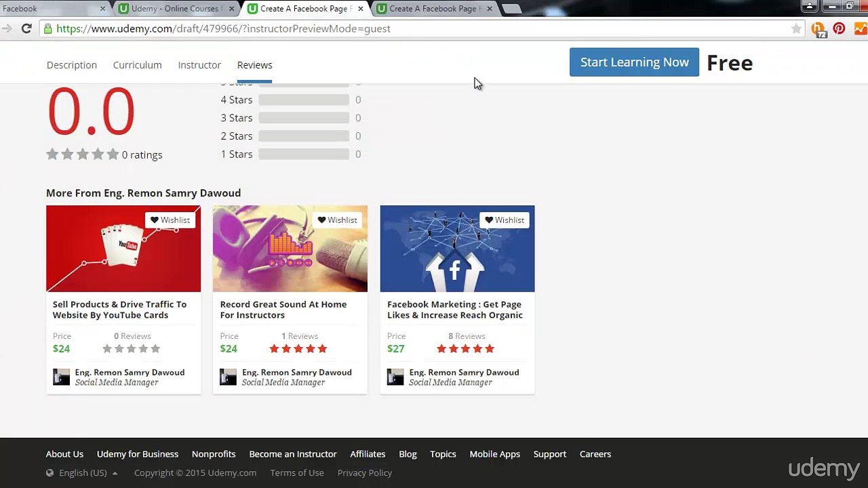868x488 pixels.
Task: Open instructor name on YouTube Cards card
Action: [x=130, y=372]
